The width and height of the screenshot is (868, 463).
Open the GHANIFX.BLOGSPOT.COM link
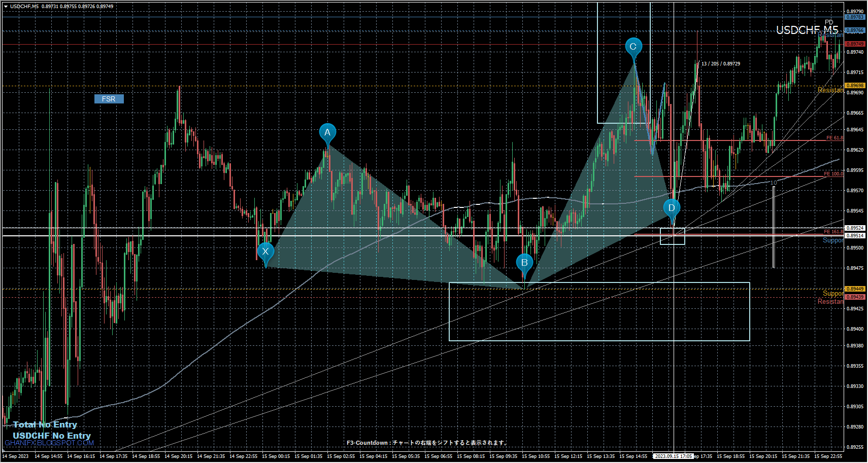pos(49,443)
